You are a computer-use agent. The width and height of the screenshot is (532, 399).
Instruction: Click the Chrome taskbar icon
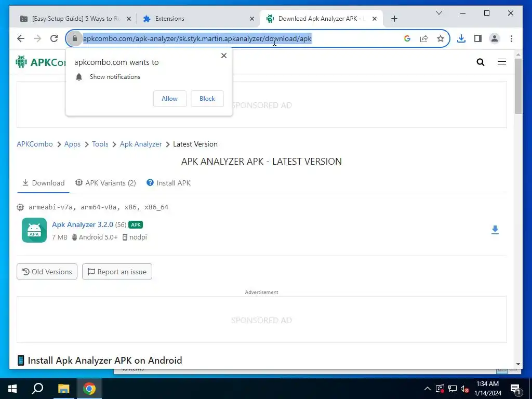point(89,389)
